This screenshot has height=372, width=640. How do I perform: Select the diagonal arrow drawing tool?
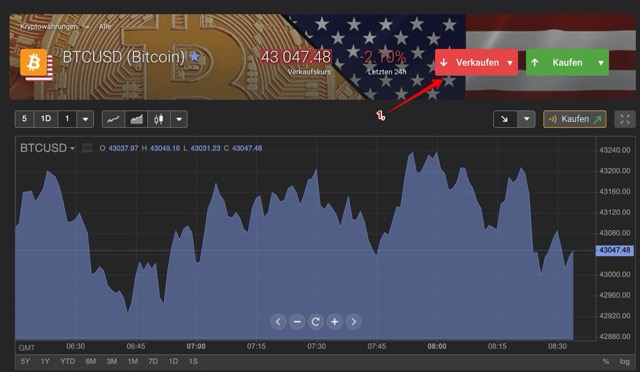[505, 119]
